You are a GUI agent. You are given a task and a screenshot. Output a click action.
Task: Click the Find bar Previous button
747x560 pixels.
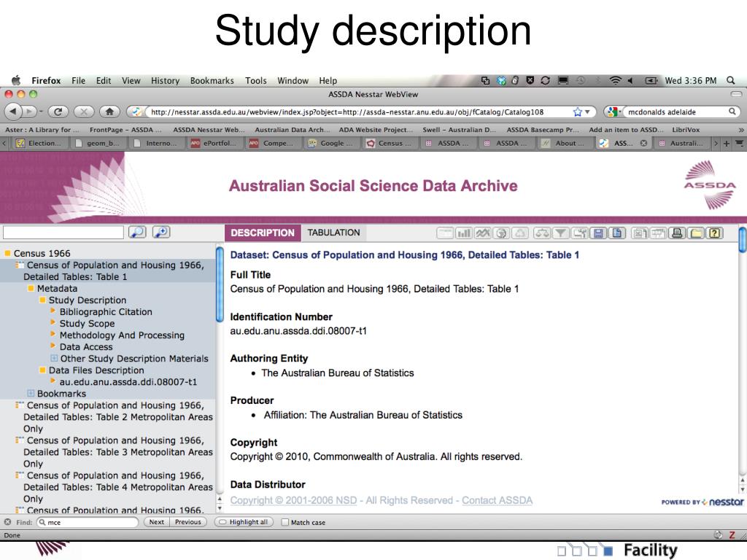[x=188, y=522]
